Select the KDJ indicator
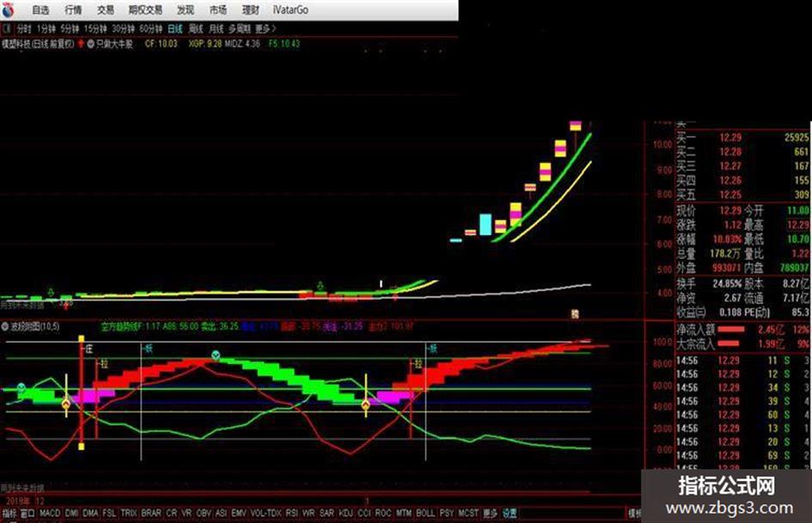This screenshot has width=812, height=523. tap(345, 514)
